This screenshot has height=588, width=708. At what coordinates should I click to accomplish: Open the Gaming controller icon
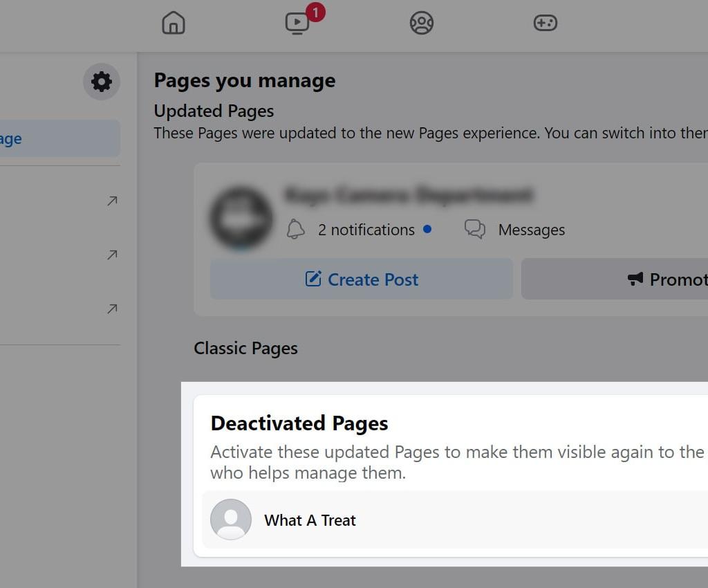545,23
